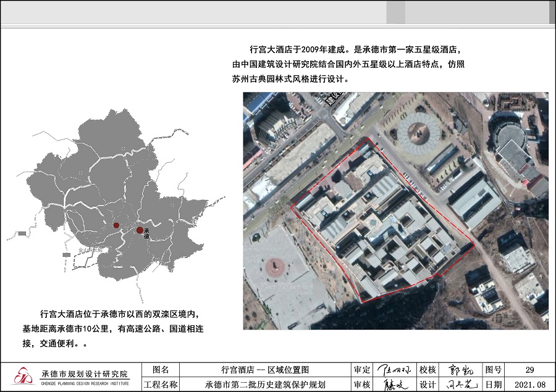The height and width of the screenshot is (392, 556).
Task: Click the paragraph starting 行宫大酒店于2009年建成
Action: click(346, 64)
